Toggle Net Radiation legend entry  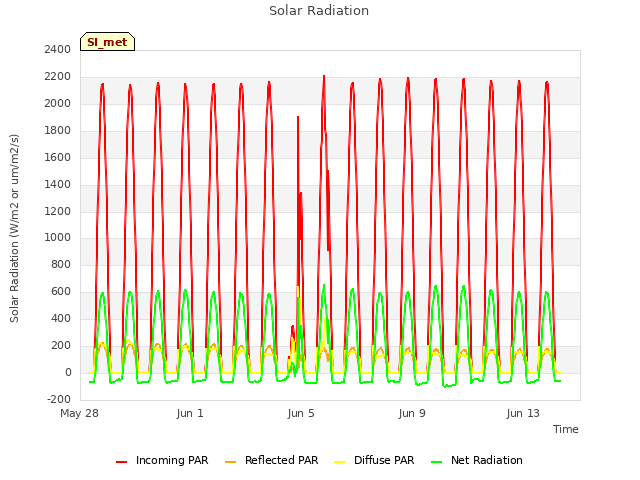[x=477, y=460]
